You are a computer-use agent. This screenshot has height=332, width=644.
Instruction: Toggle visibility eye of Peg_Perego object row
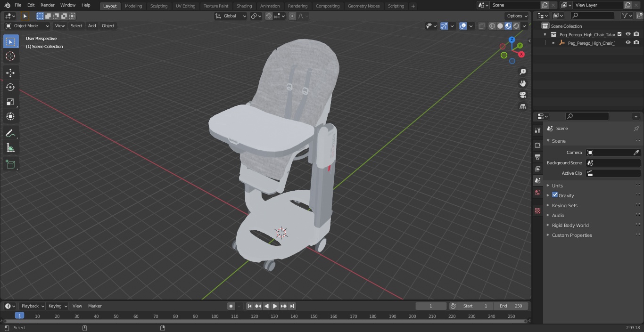pos(628,43)
